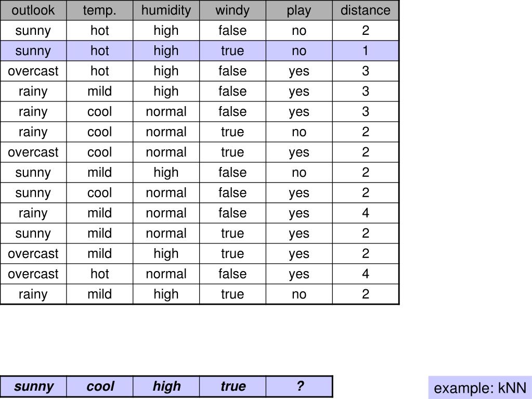
Task: Click 'sunny' in the highlighted row
Action: pos(33,51)
